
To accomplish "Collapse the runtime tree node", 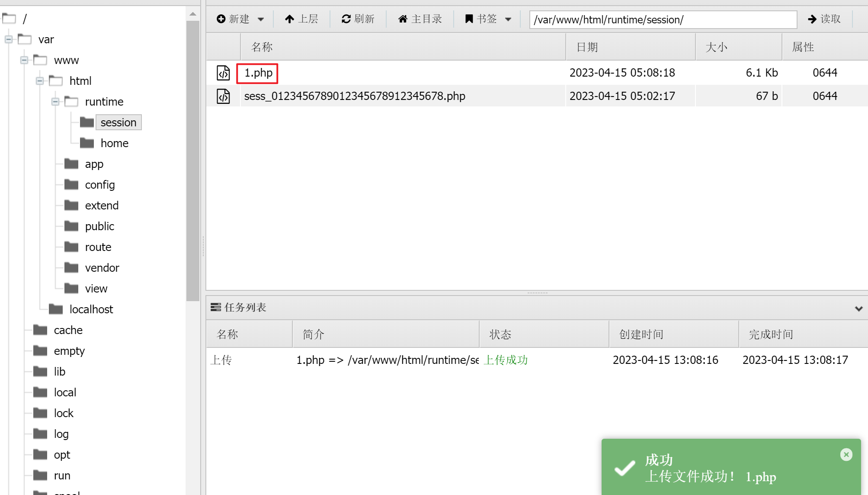I will pyautogui.click(x=55, y=102).
